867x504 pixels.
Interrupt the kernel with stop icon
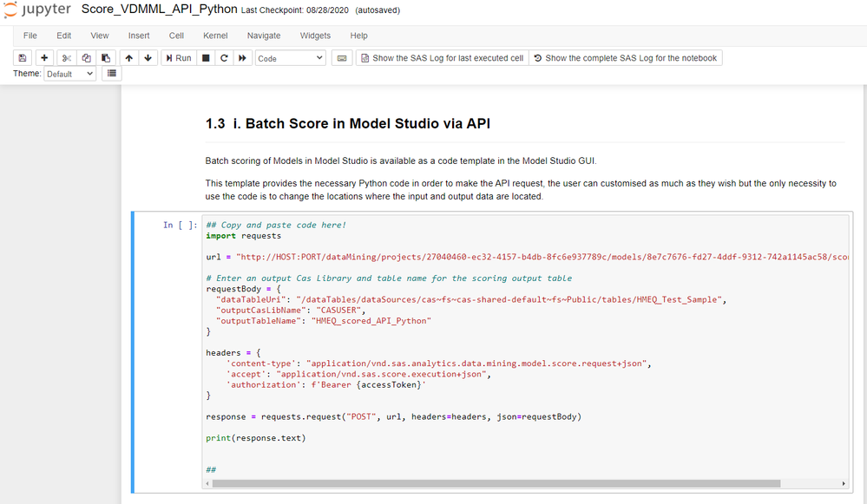coord(206,58)
